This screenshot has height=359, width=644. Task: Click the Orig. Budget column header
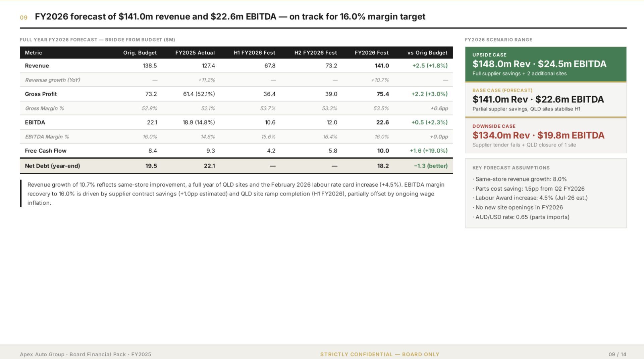click(x=140, y=53)
